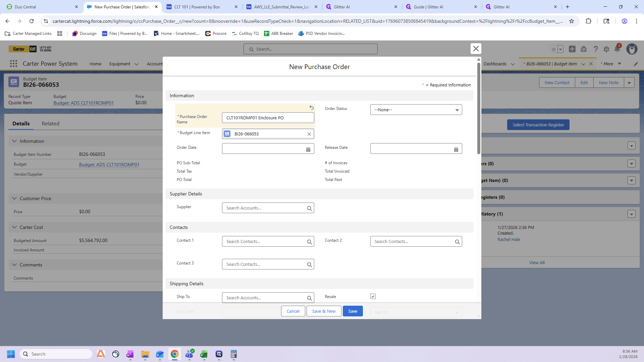Click Select Transaction Register button

click(538, 125)
